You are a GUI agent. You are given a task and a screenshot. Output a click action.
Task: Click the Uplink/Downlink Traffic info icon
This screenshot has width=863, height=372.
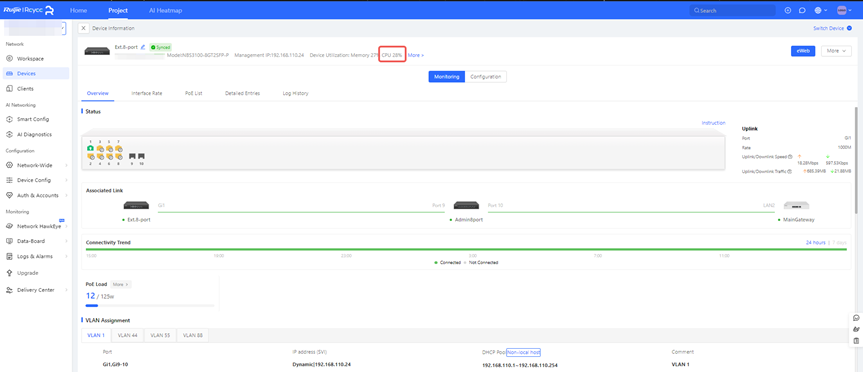click(x=789, y=172)
